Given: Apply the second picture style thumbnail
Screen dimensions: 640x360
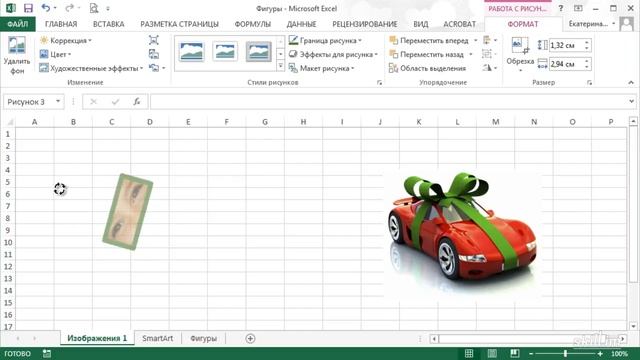Looking at the screenshot, I should (225, 52).
